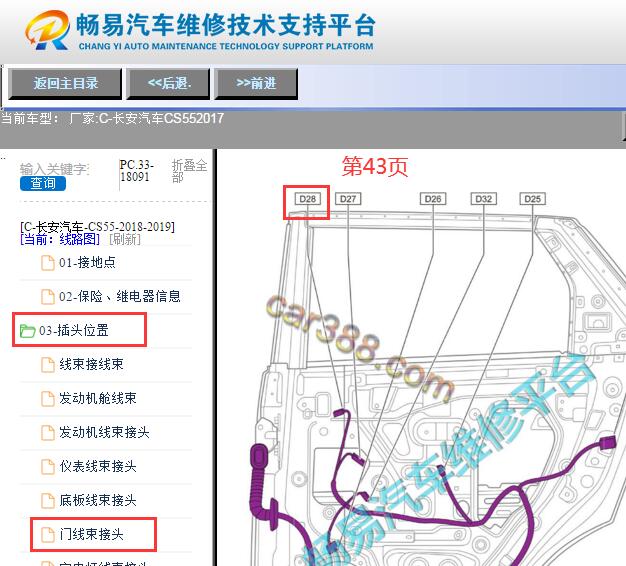Select the D28 connector label
Screen dimensions: 626x566
tap(307, 199)
